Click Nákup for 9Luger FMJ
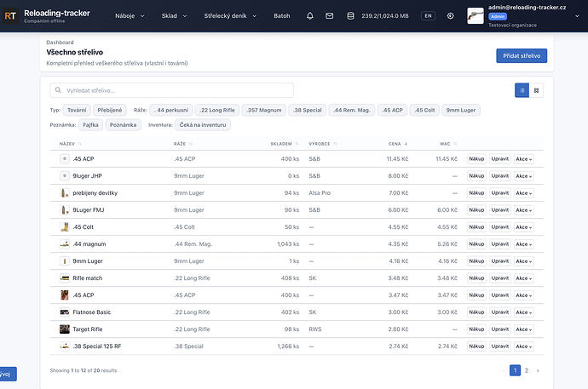Image resolution: width=588 pixels, height=389 pixels. (x=476, y=210)
